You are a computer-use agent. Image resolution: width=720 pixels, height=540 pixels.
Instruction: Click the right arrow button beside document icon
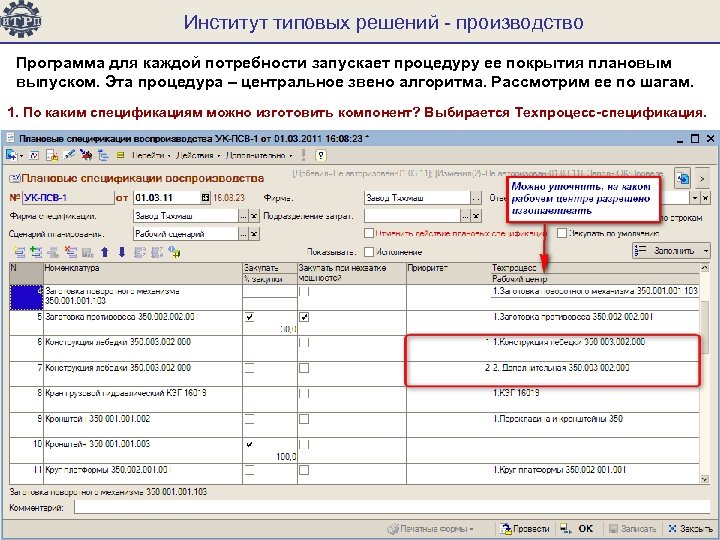702,179
